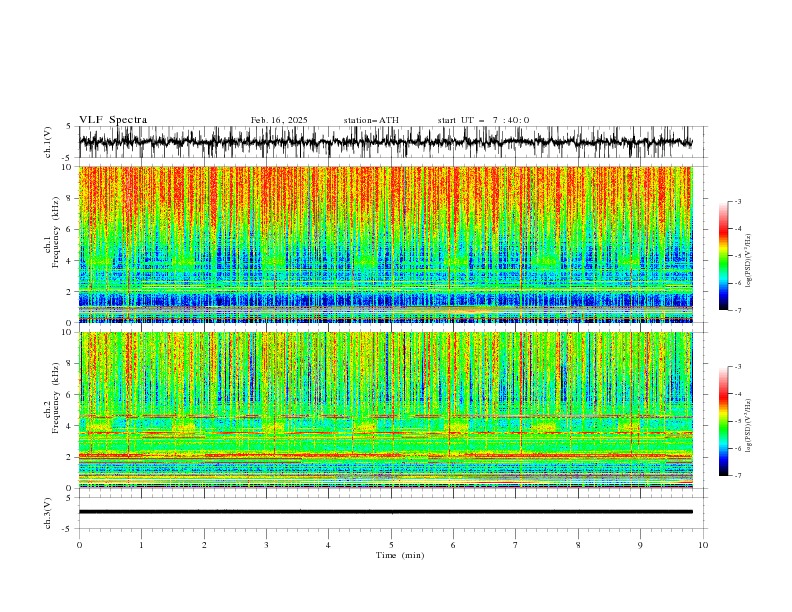Click the "ch.3(V)" axis label
Screen dimensions: 792x612
pos(48,513)
